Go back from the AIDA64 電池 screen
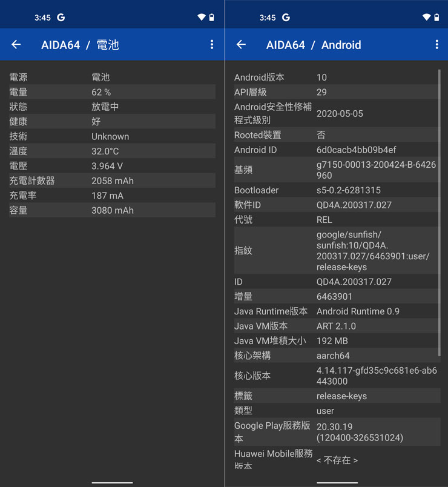448x487 pixels. coord(16,45)
